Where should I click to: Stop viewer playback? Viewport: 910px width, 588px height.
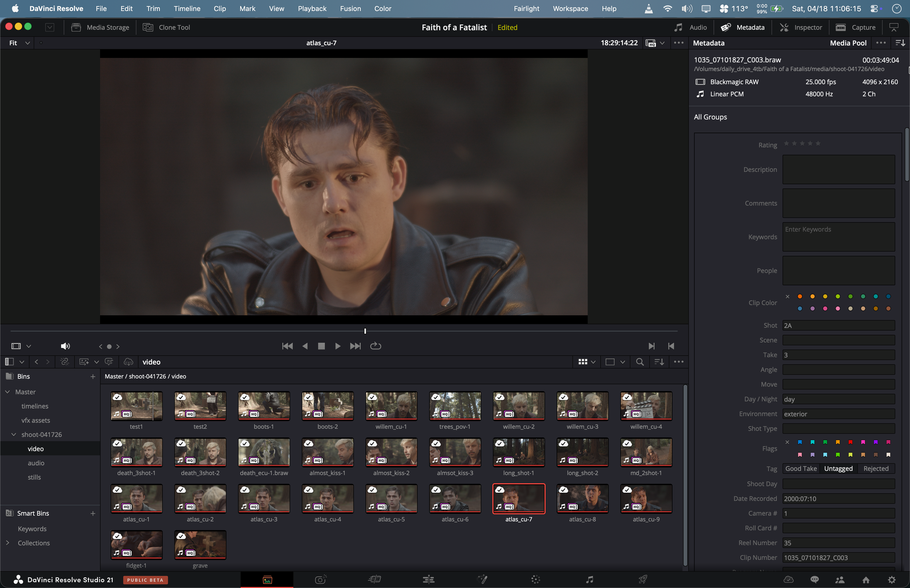tap(321, 346)
